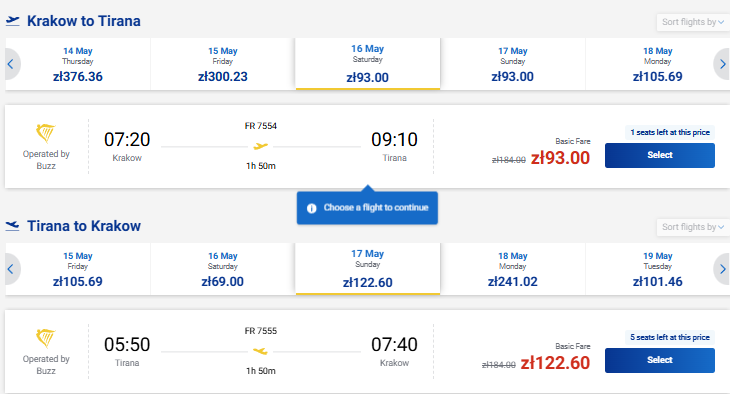Click the Tirana to Krakow heading

[84, 226]
